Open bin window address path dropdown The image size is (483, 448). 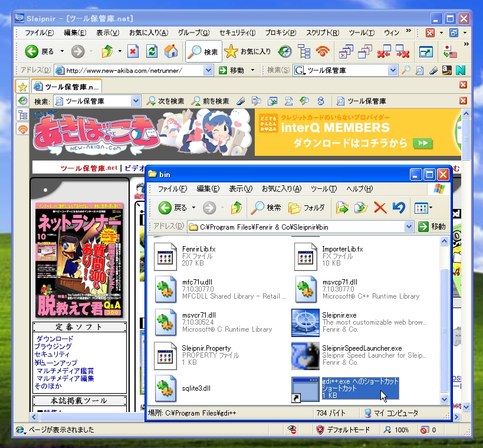pos(409,227)
